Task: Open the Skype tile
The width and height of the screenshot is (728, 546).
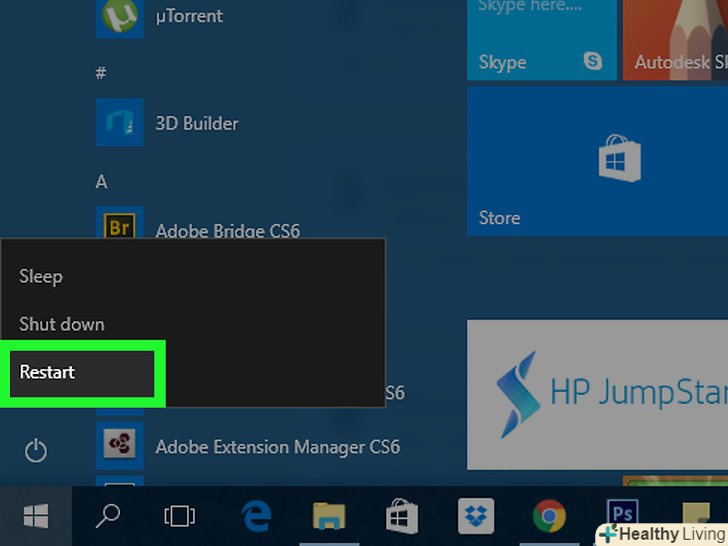Action: pos(542,40)
